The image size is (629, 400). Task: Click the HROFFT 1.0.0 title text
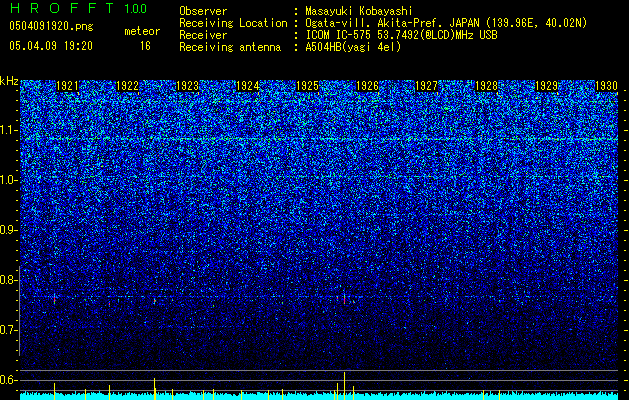coord(79,8)
